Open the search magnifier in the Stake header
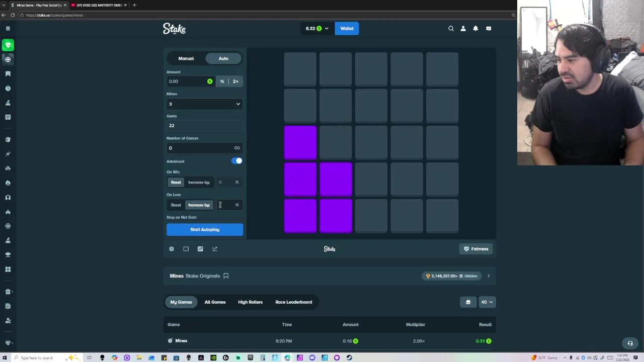The width and height of the screenshot is (644, 362). tap(451, 29)
